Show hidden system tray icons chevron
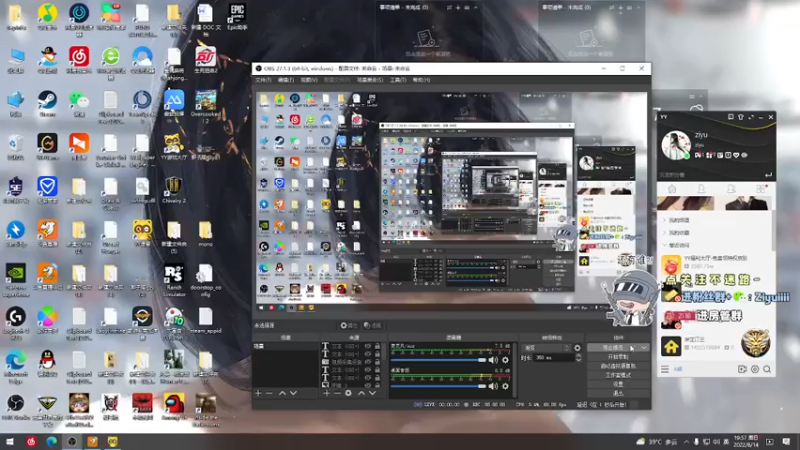 click(x=686, y=441)
